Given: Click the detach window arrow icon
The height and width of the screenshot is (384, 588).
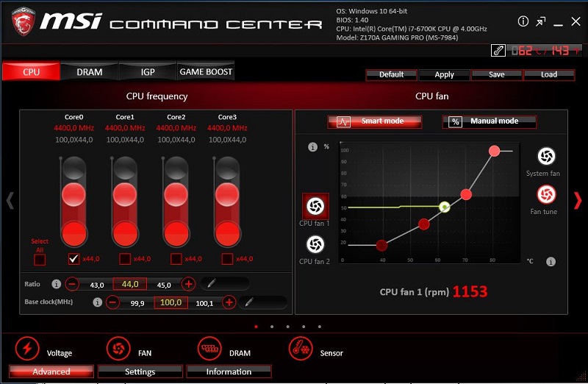Looking at the screenshot, I should [x=540, y=22].
